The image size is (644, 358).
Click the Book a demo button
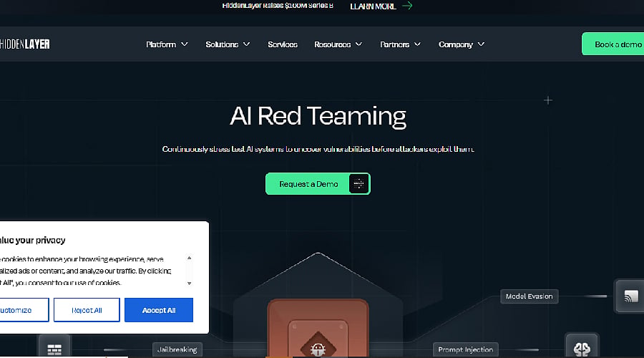click(613, 44)
